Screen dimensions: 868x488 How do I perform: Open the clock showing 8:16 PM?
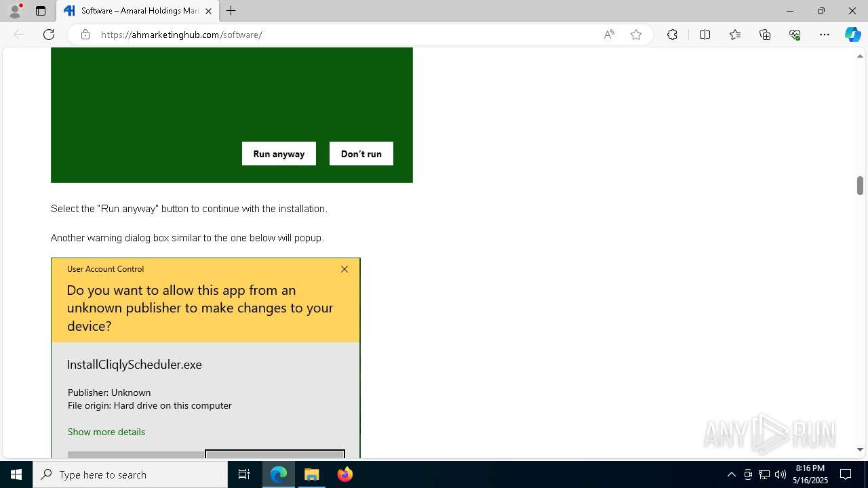pyautogui.click(x=810, y=474)
